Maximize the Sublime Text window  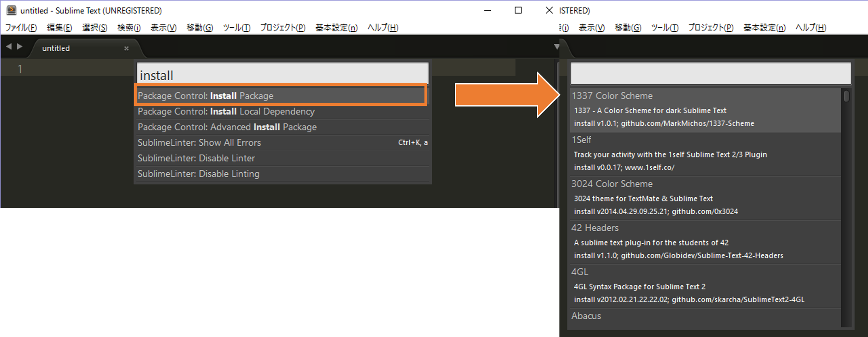(518, 10)
